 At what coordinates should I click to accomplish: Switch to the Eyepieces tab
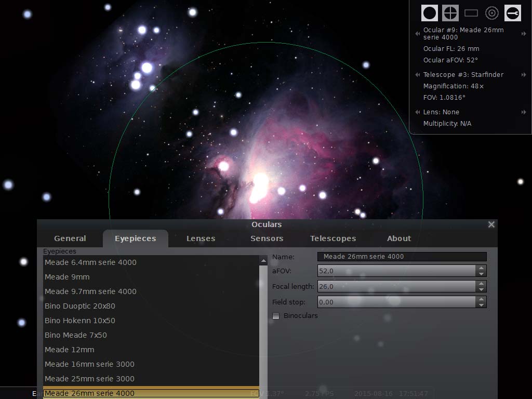pyautogui.click(x=136, y=238)
